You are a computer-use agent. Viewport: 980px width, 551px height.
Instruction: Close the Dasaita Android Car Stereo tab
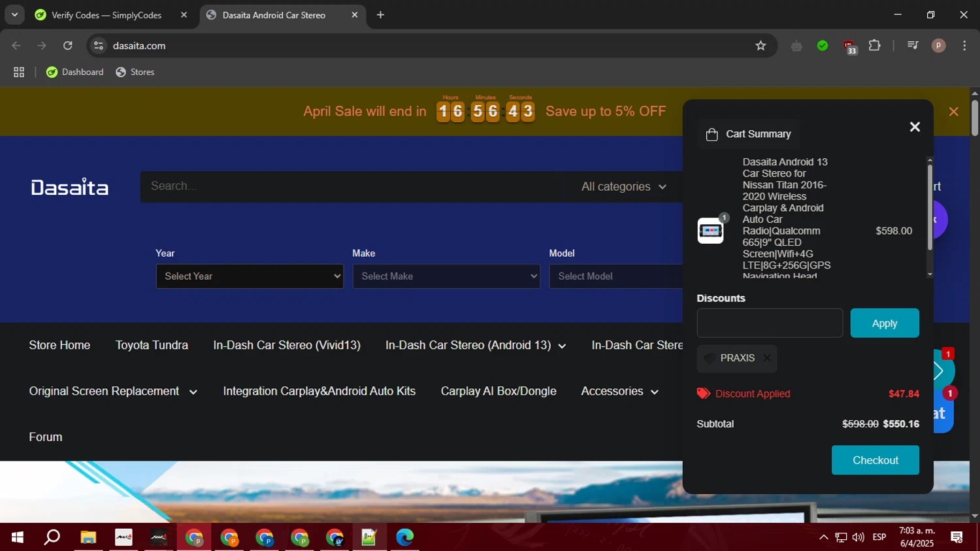click(355, 15)
